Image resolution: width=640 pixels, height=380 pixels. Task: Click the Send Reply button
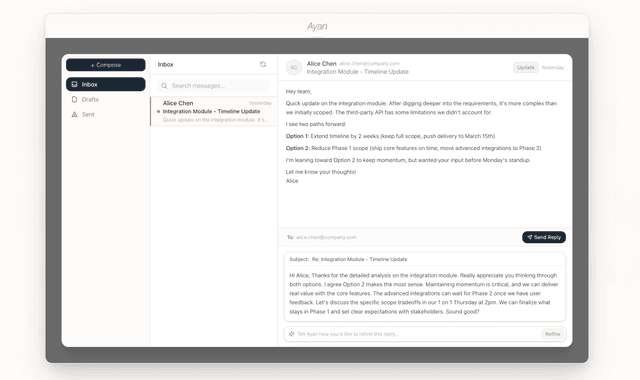coord(544,237)
